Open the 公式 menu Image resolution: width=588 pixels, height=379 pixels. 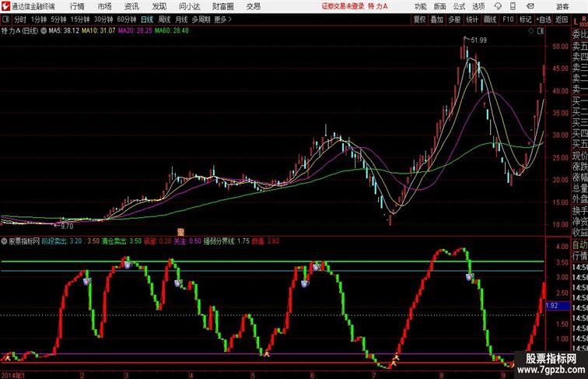tap(459, 6)
